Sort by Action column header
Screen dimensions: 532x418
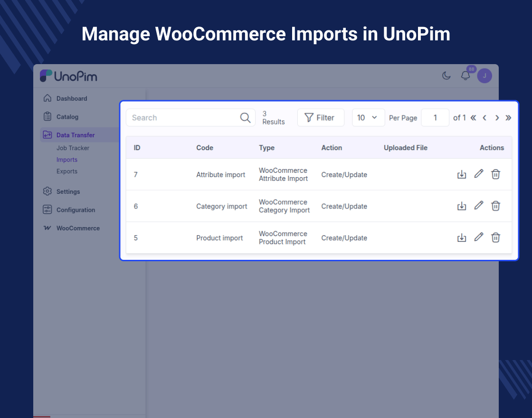pos(332,148)
